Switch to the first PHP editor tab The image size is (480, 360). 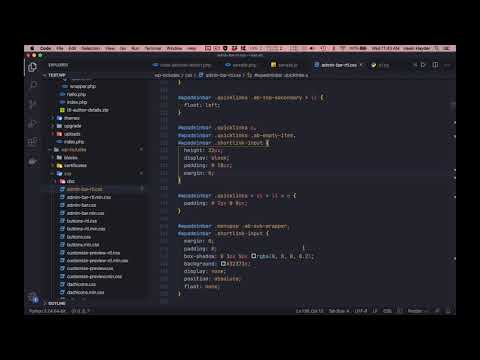(x=182, y=65)
